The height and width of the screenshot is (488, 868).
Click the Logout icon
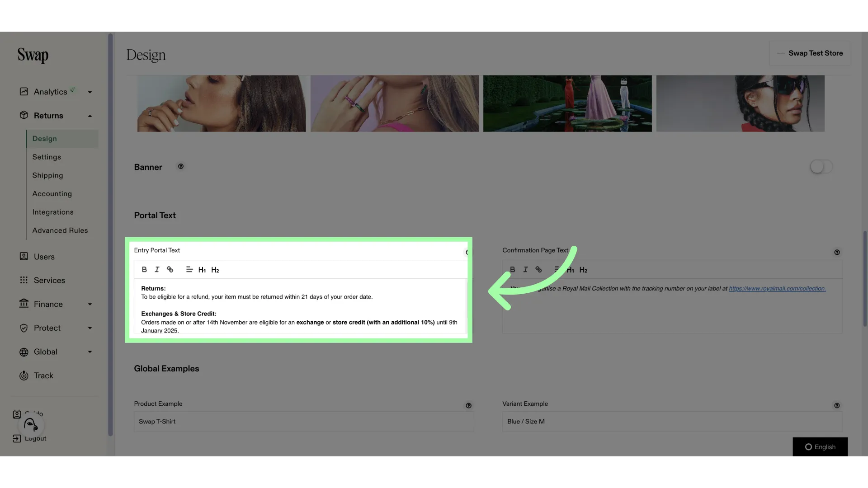[17, 438]
